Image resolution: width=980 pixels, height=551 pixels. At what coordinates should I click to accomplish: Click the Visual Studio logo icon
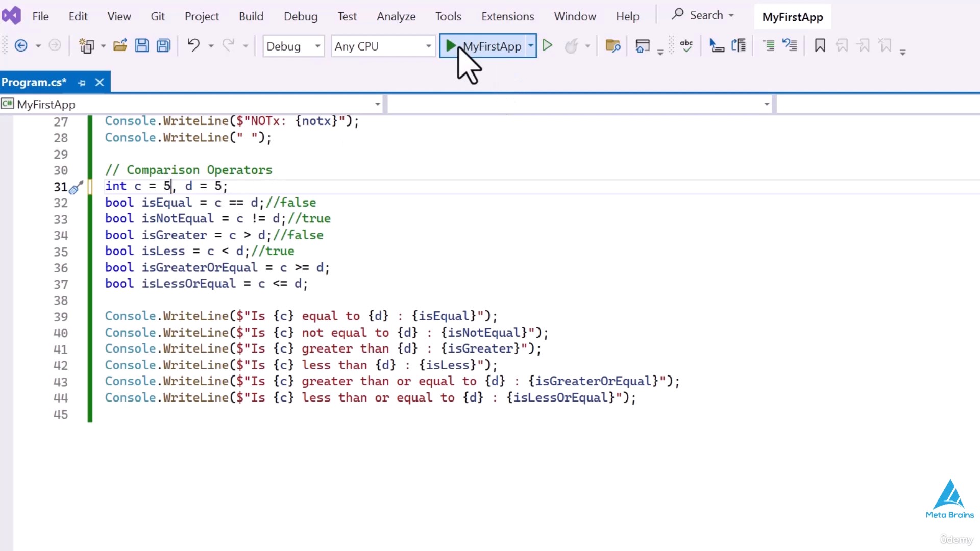pos(11,16)
